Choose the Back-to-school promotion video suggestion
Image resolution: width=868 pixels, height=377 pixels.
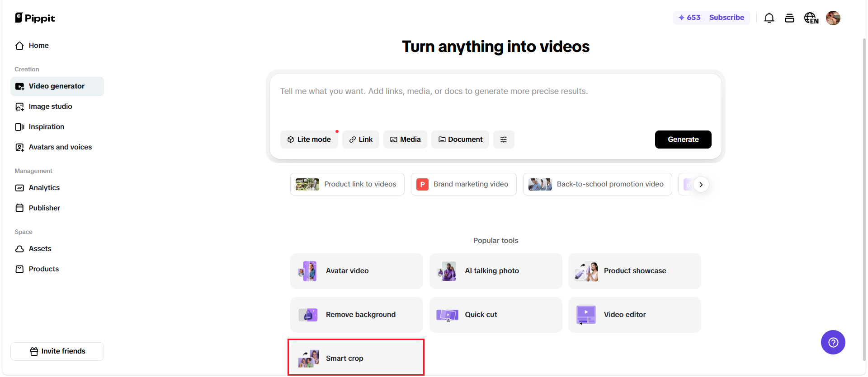point(598,184)
